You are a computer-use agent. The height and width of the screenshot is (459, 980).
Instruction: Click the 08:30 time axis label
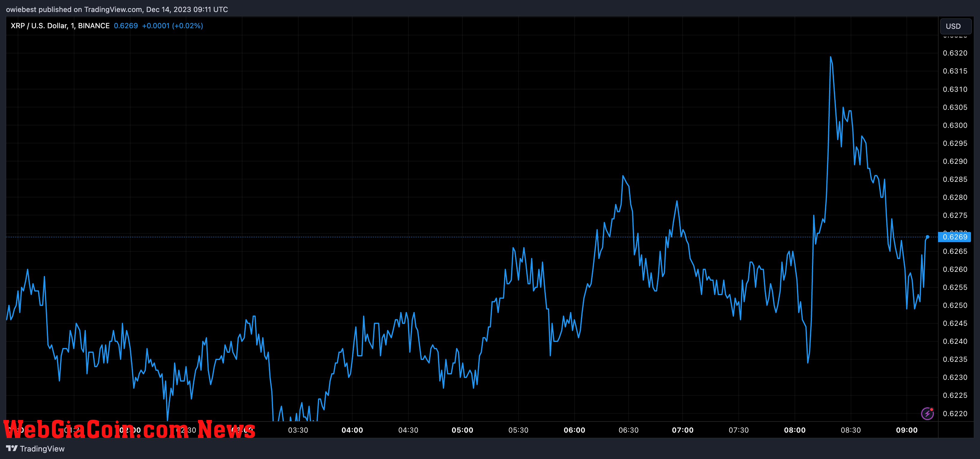[x=851, y=430]
